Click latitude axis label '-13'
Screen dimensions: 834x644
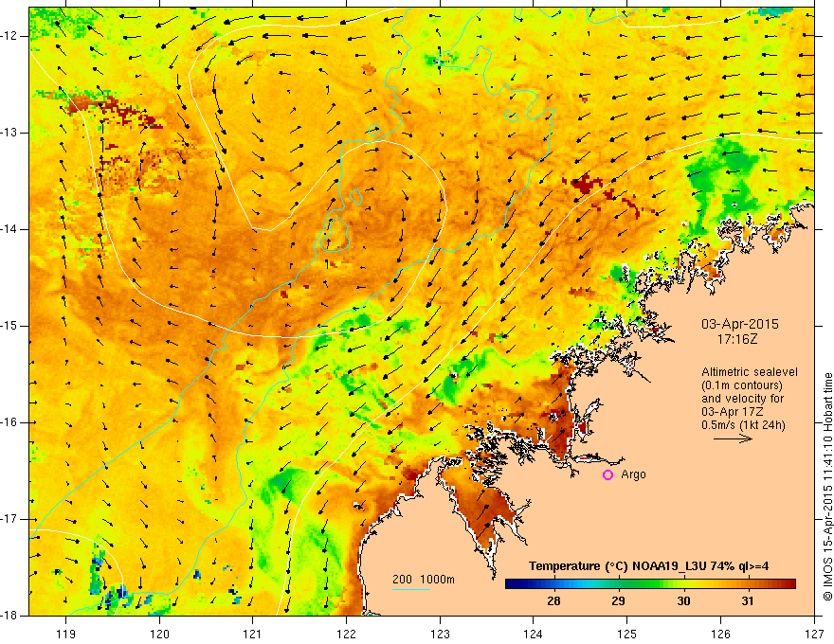[9, 133]
